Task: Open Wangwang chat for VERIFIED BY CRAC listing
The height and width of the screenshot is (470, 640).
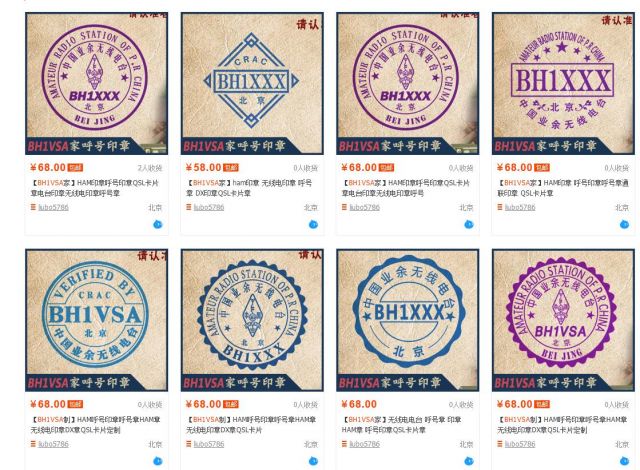Action: click(x=158, y=461)
